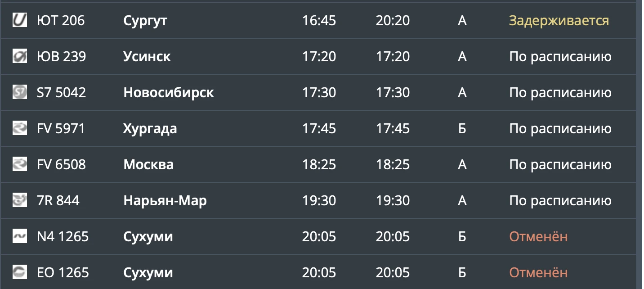Click Отменён status for flight EO 1265

coord(538,272)
